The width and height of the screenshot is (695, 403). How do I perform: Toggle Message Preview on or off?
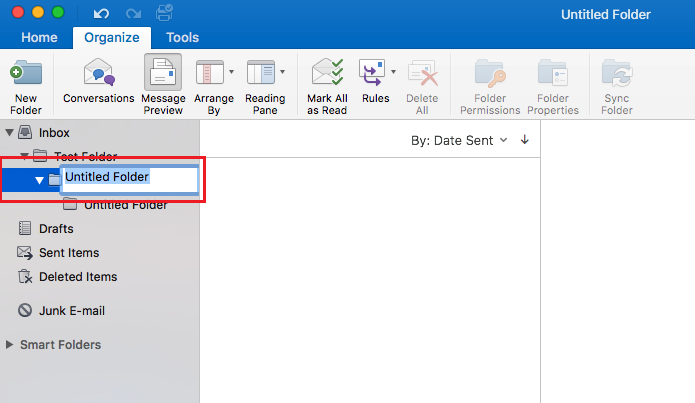(x=163, y=85)
